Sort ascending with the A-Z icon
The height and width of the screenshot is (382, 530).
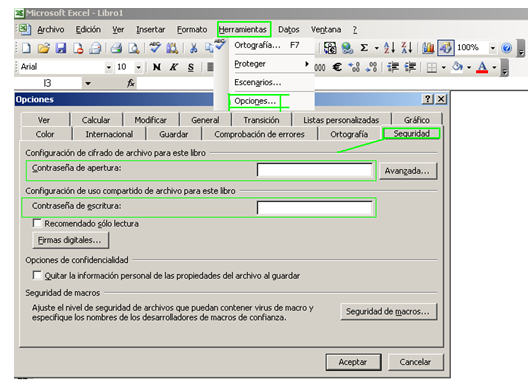[x=389, y=48]
